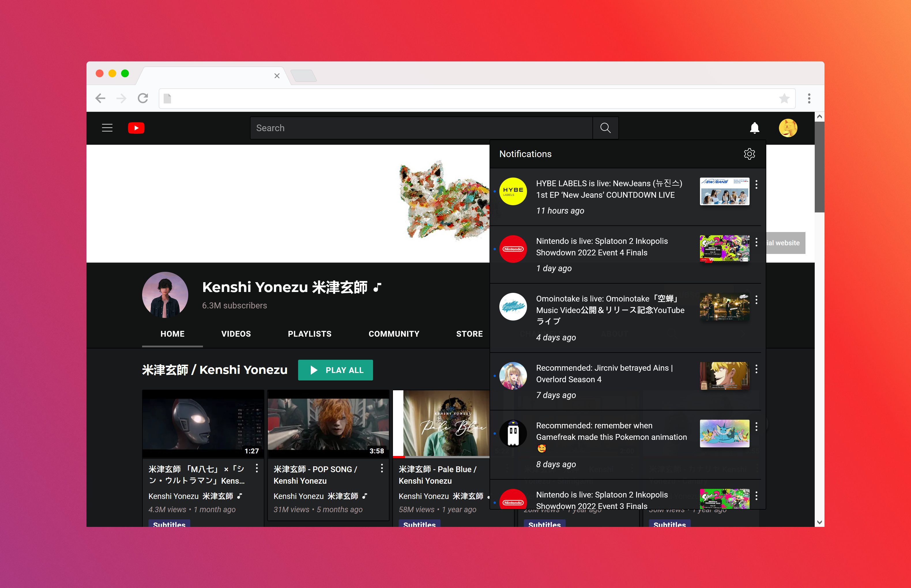Viewport: 911px width, 588px height.
Task: Reload the page in browser
Action: (x=143, y=99)
